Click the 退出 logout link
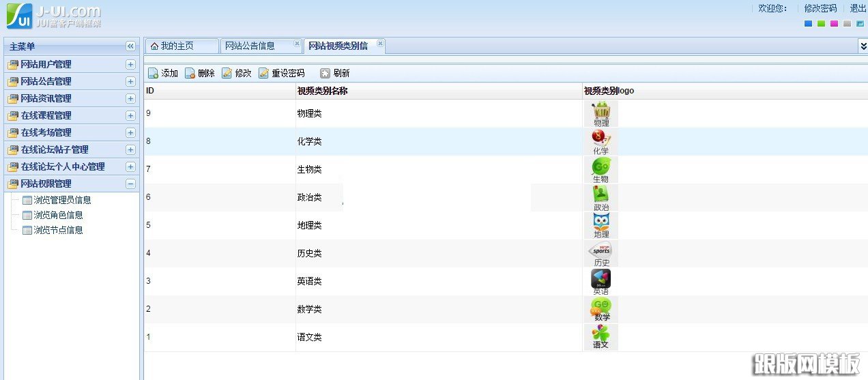The width and height of the screenshot is (868, 380). 858,8
